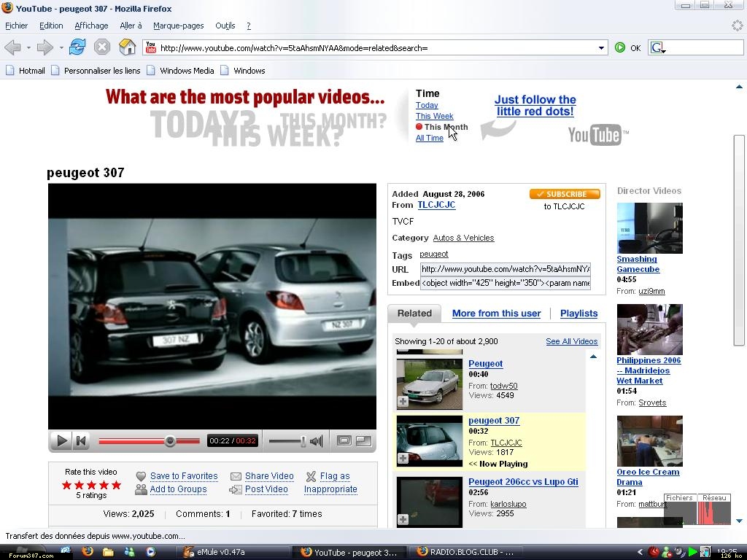Select the All Time link
Screen dimensions: 747x560
(429, 138)
